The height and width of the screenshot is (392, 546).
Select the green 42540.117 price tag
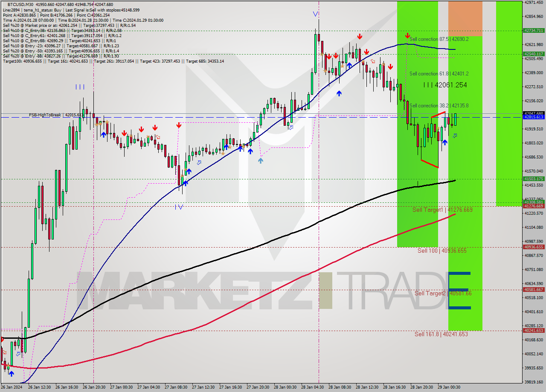pos(533,54)
